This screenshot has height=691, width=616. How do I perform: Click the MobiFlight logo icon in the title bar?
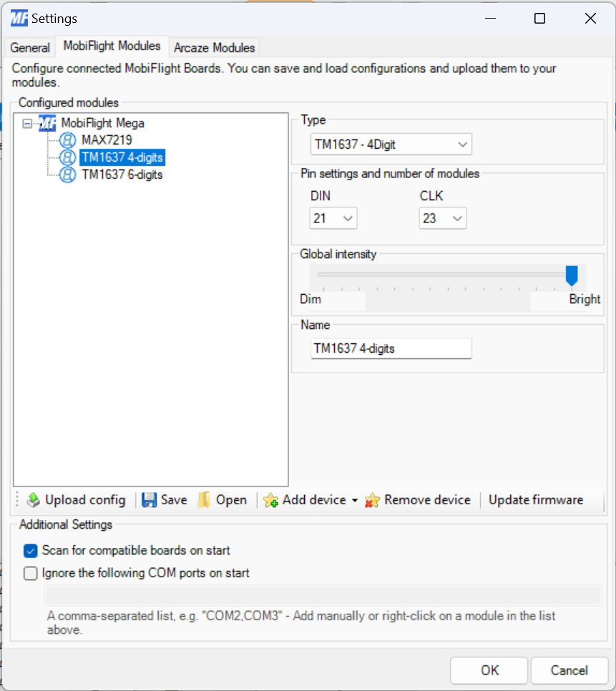[x=19, y=18]
